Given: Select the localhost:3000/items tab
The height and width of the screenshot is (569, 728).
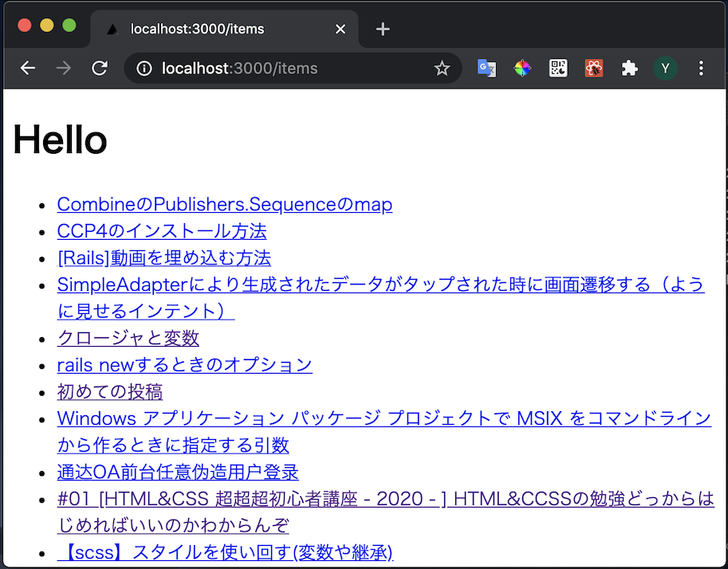Looking at the screenshot, I should click(x=224, y=29).
